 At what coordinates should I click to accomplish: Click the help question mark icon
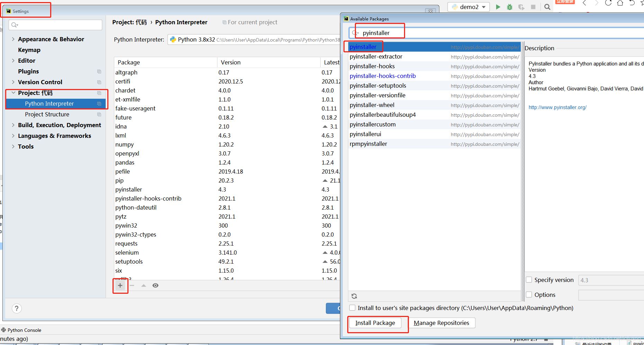(17, 308)
